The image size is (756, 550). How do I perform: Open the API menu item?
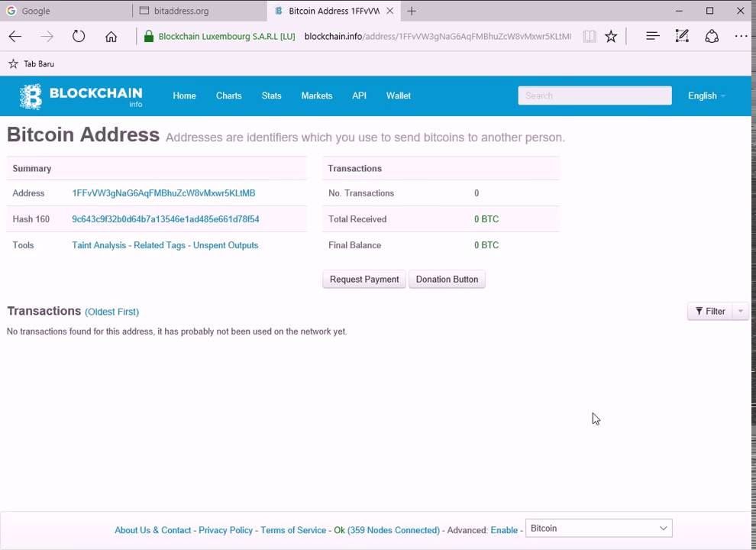coord(359,96)
